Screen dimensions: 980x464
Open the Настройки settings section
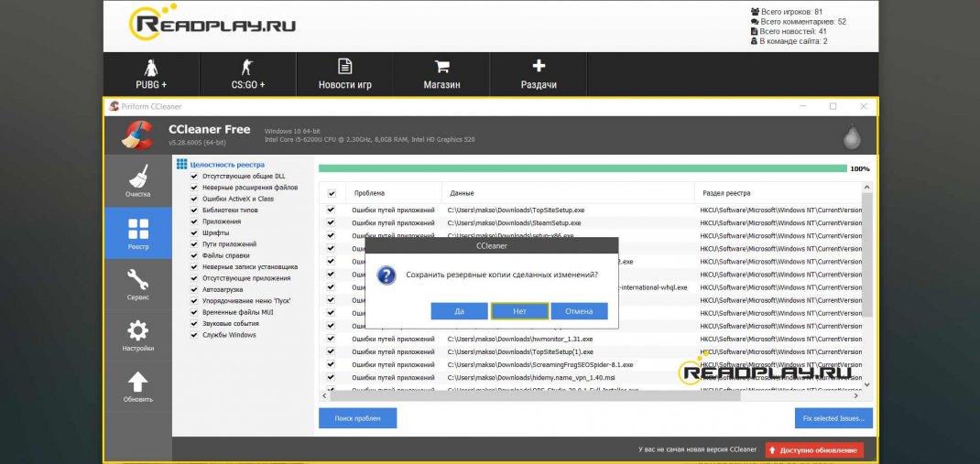pyautogui.click(x=137, y=336)
